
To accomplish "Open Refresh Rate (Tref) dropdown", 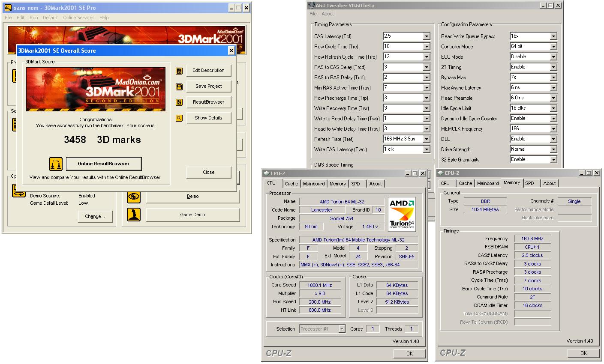I will (x=427, y=139).
